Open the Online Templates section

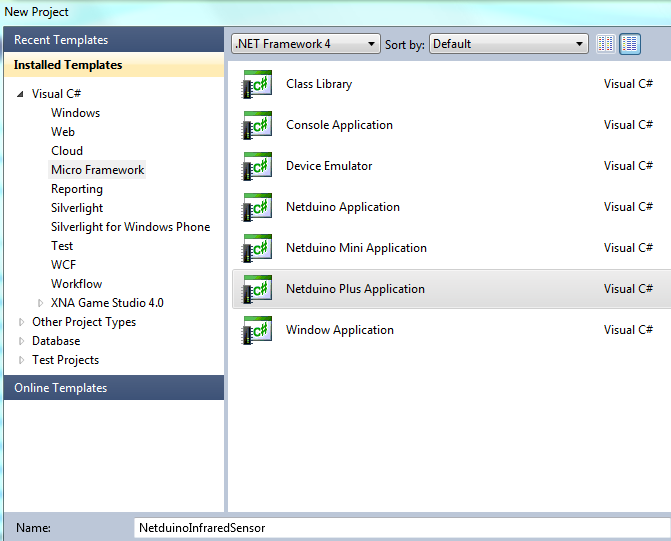(114, 388)
